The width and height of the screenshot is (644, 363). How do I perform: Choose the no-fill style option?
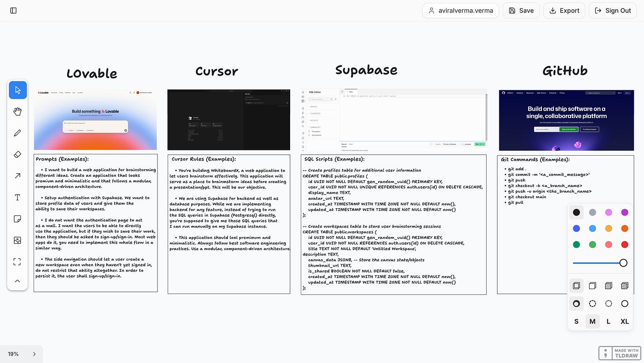click(x=576, y=286)
